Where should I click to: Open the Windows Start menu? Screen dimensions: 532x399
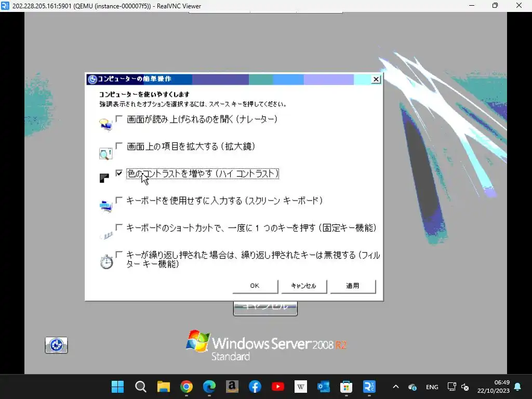pos(118,387)
